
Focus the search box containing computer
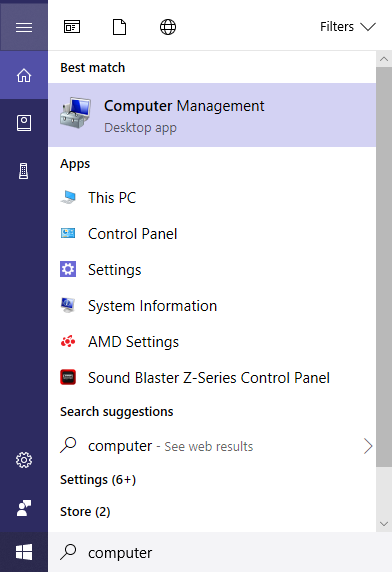220,552
